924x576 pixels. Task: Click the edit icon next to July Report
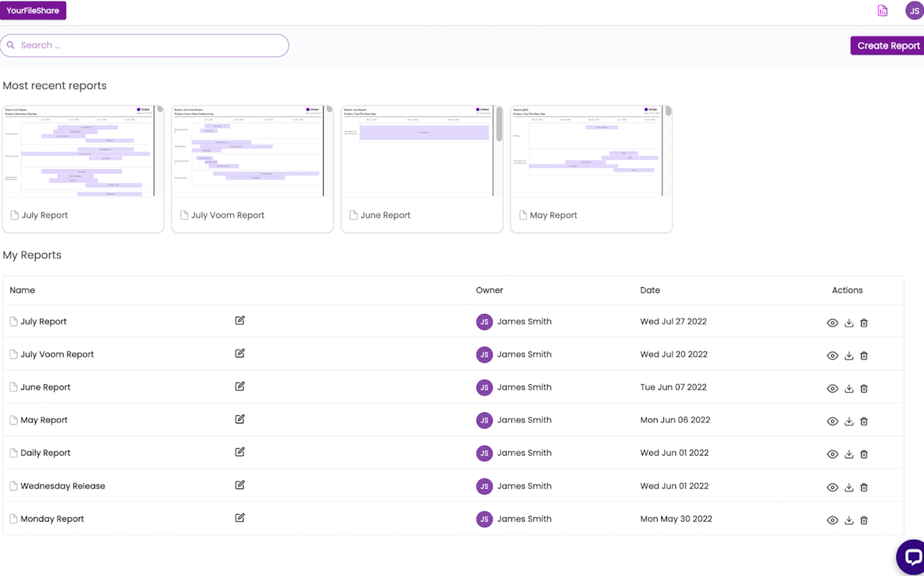tap(240, 321)
